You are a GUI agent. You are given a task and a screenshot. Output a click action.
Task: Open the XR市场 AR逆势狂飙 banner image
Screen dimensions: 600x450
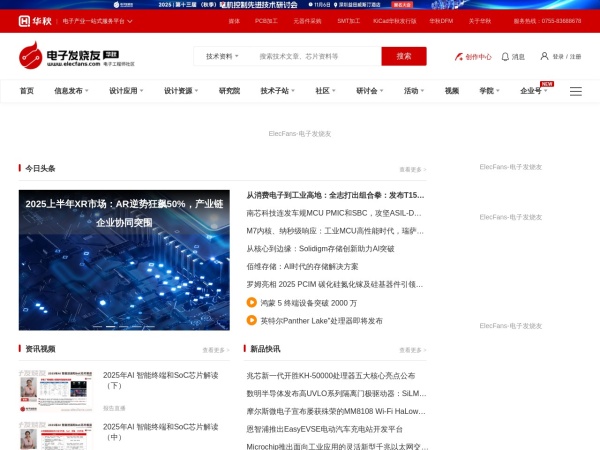click(124, 260)
